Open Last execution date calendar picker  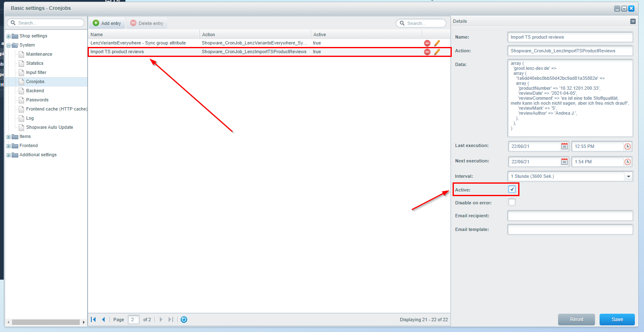click(564, 146)
